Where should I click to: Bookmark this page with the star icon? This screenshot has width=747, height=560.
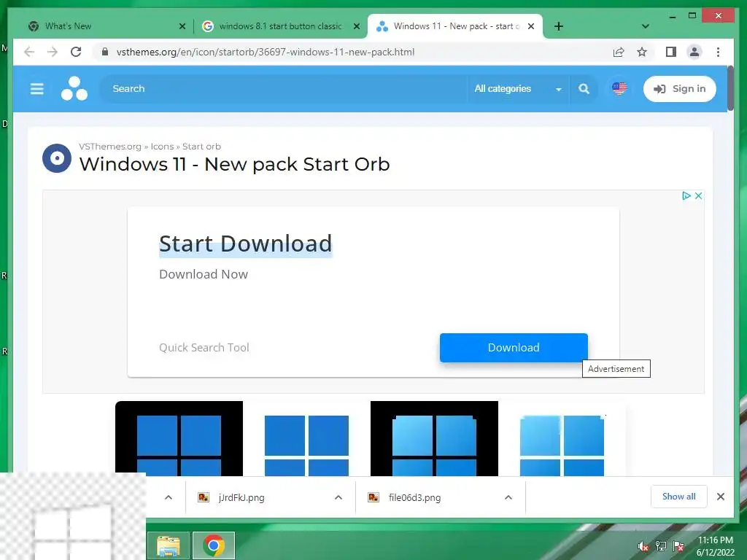[642, 52]
